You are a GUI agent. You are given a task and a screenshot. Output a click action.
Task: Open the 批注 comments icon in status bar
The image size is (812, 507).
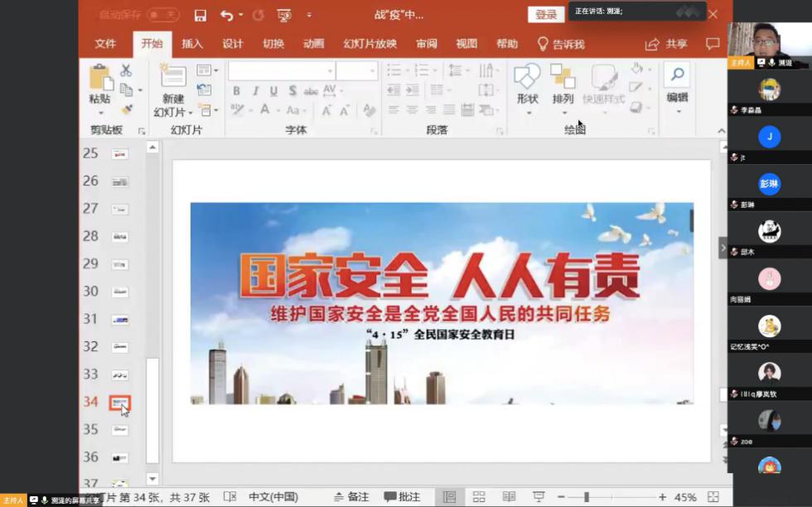point(401,497)
